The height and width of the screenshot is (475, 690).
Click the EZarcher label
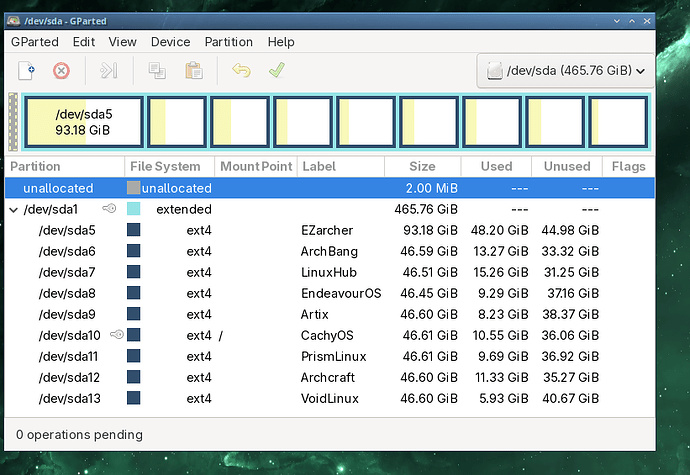click(x=327, y=230)
